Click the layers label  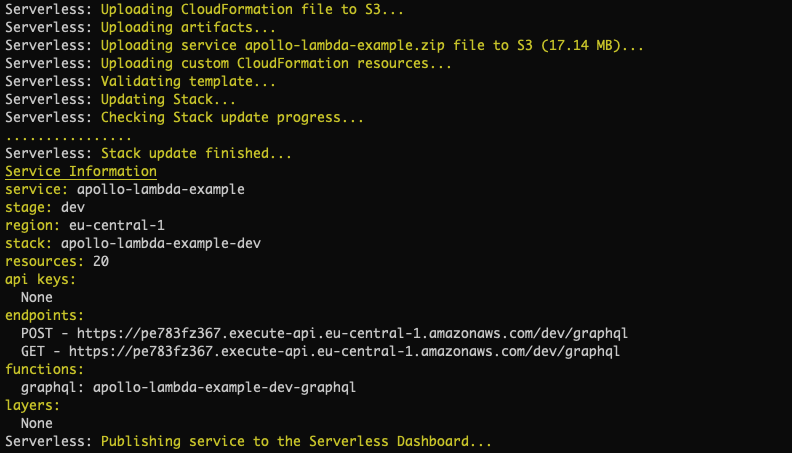(x=32, y=405)
